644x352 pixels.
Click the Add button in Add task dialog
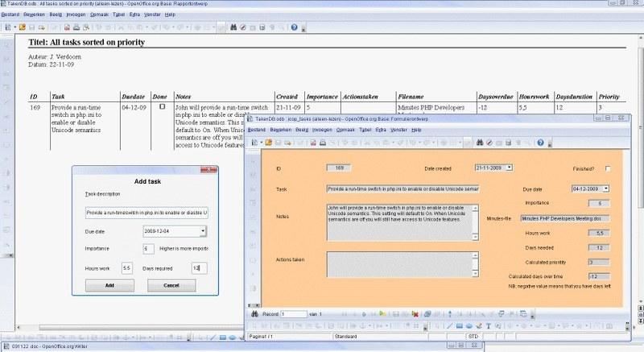pos(109,285)
